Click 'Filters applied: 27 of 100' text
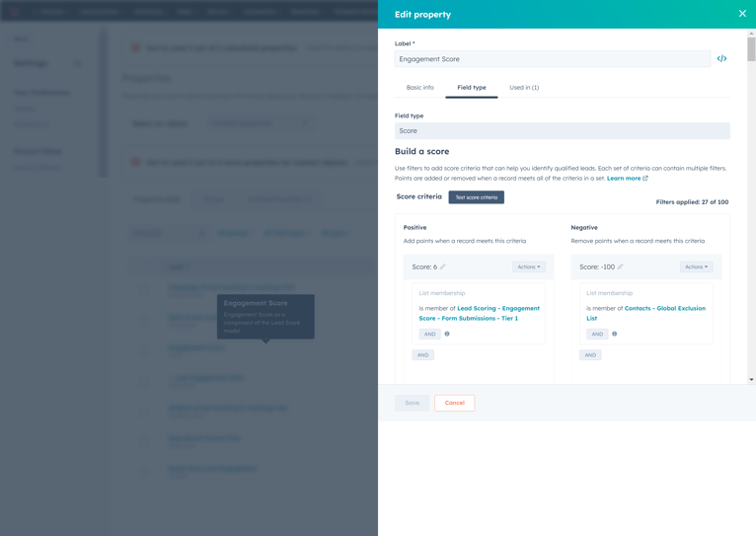 click(x=692, y=202)
